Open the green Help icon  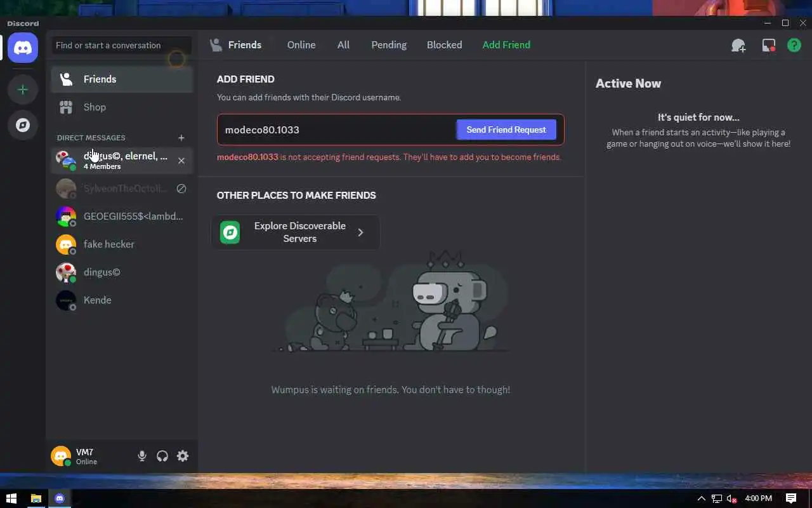point(794,45)
